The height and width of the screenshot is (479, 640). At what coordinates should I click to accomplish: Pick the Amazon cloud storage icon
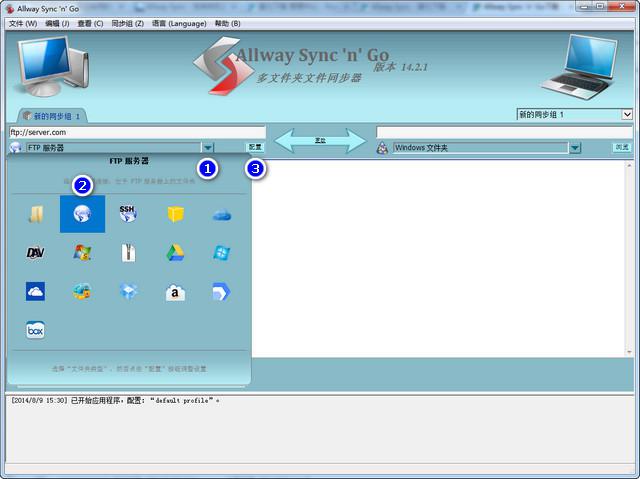[175, 292]
